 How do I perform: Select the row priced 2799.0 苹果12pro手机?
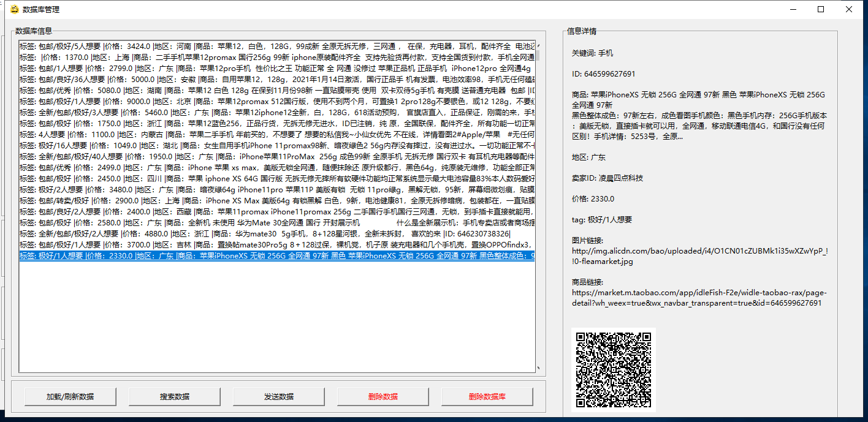[277, 68]
